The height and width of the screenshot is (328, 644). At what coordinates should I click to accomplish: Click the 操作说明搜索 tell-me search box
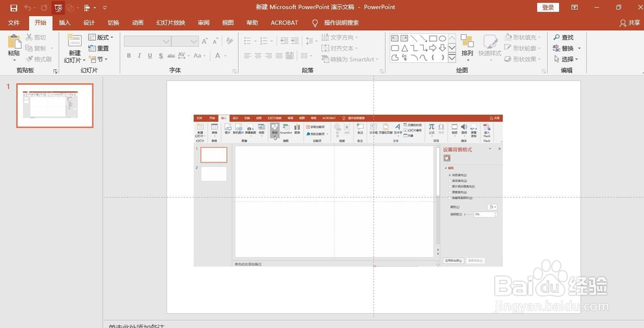[x=336, y=23]
